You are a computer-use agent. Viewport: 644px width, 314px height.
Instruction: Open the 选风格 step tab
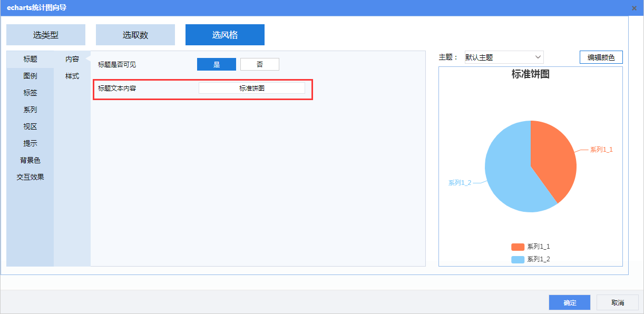(225, 35)
